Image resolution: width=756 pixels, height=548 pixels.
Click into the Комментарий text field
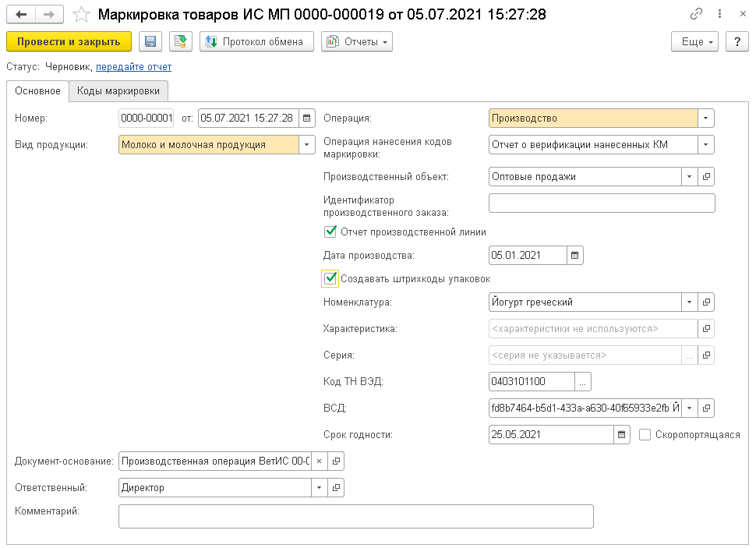pyautogui.click(x=355, y=516)
